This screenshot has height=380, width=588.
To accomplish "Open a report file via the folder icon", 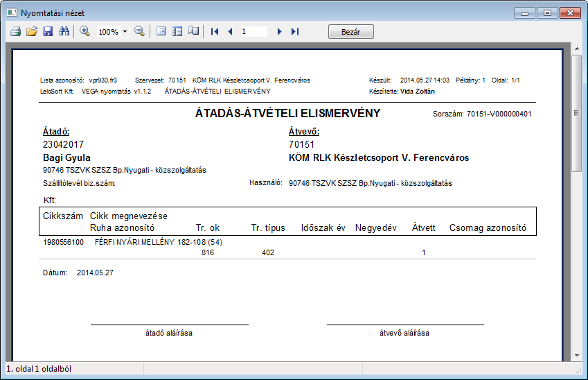I will pos(32,31).
